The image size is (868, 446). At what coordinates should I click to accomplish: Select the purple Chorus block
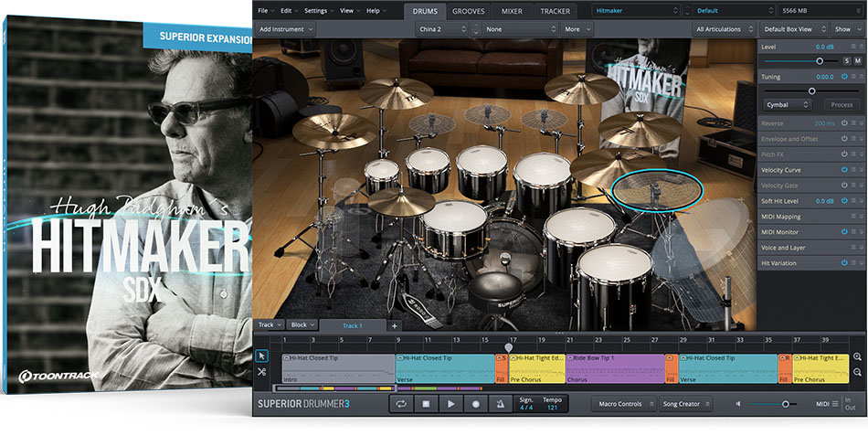pos(615,369)
